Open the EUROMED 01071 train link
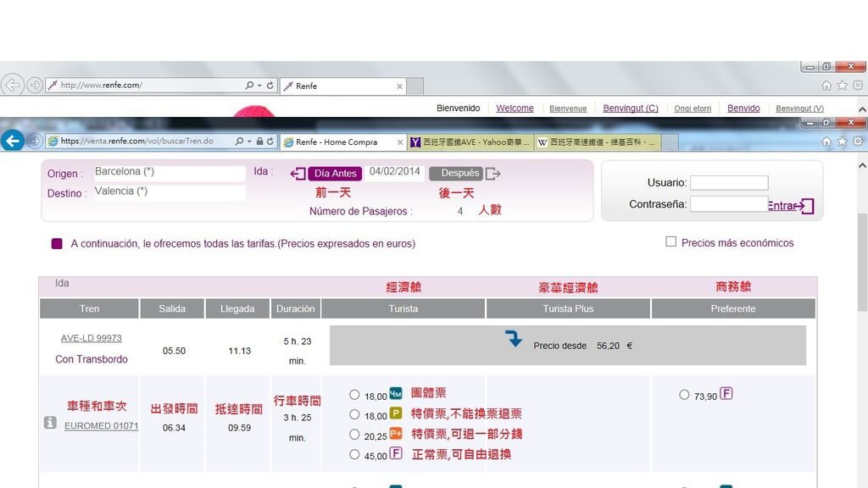Viewport: 868px width, 488px height. tap(102, 426)
